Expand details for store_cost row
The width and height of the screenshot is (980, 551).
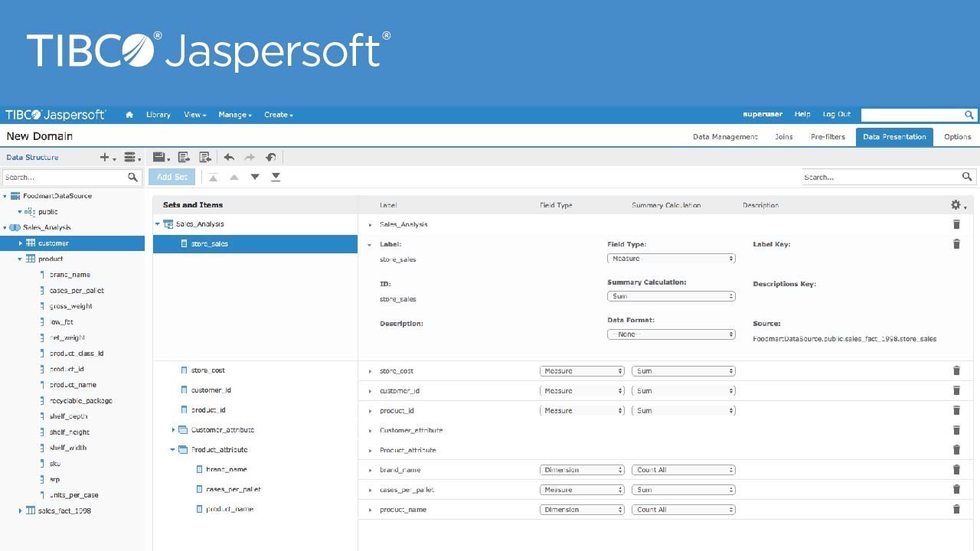click(370, 371)
